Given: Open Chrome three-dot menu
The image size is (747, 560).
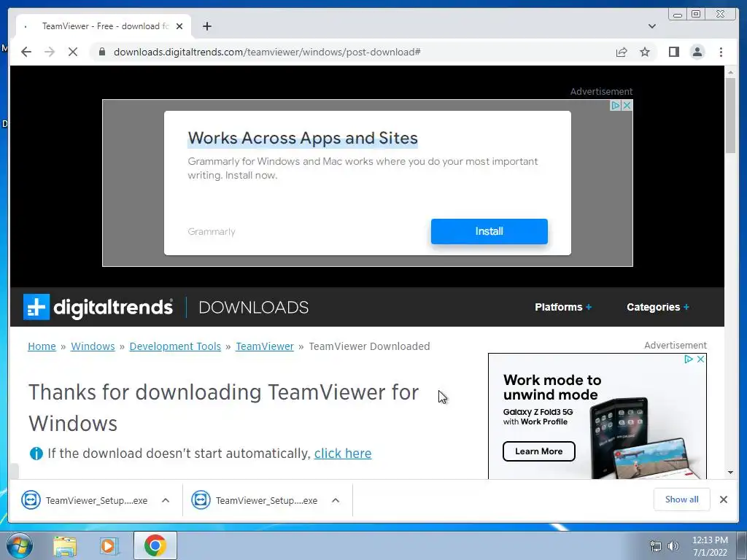Looking at the screenshot, I should pos(721,52).
